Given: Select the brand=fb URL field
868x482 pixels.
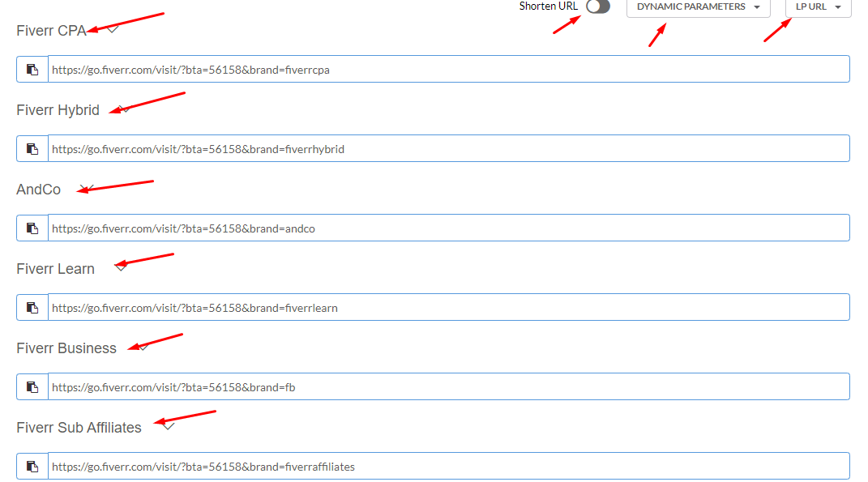Looking at the screenshot, I should pos(448,387).
